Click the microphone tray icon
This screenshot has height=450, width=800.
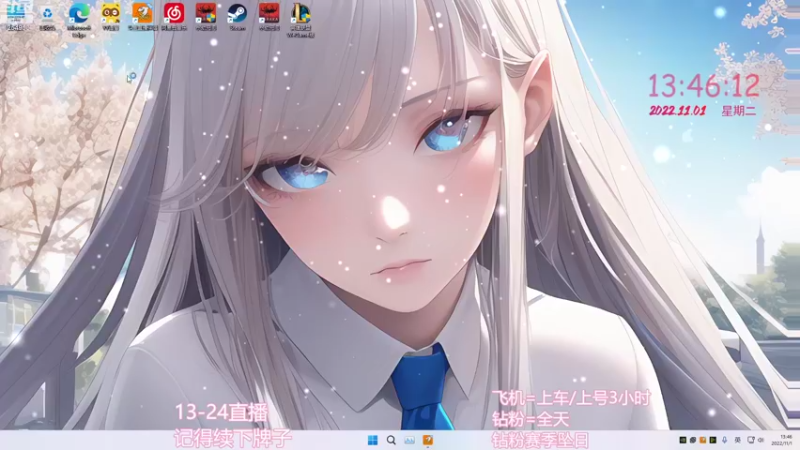click(724, 440)
